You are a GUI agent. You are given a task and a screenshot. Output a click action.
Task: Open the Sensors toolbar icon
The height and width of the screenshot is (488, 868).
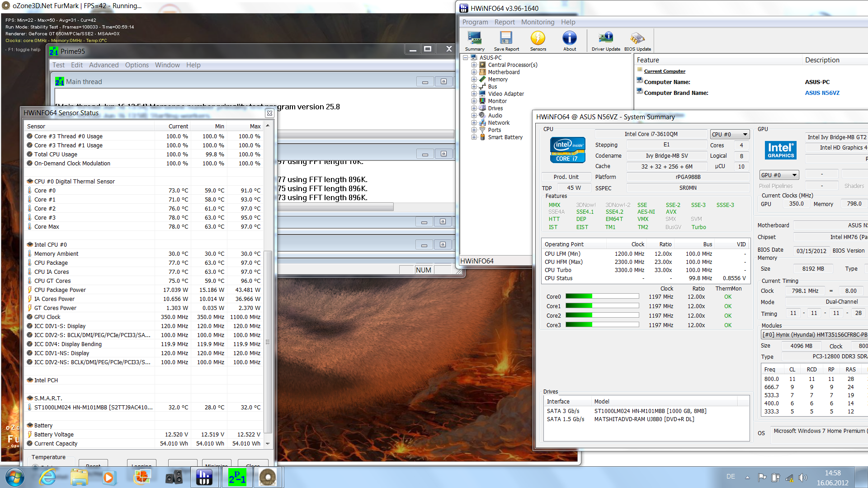tap(538, 41)
